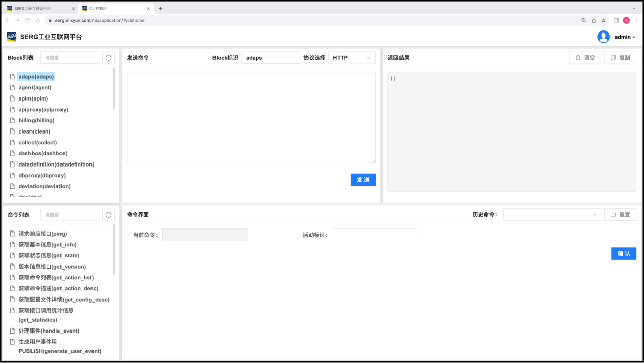Open a new browser tab
Image resolution: width=644 pixels, height=363 pixels.
160,8
